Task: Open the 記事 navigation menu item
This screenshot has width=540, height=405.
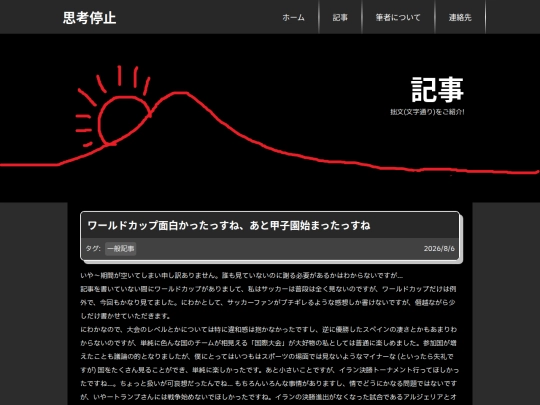Action: 340,18
